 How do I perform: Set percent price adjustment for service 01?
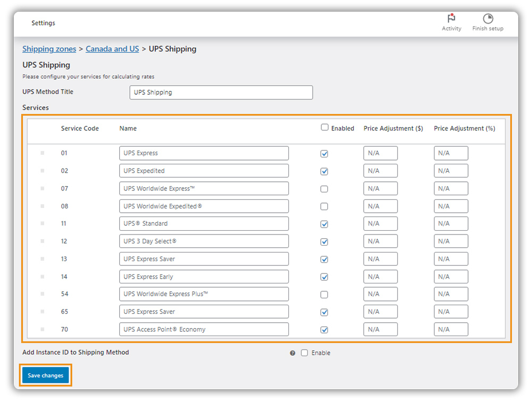tap(451, 153)
